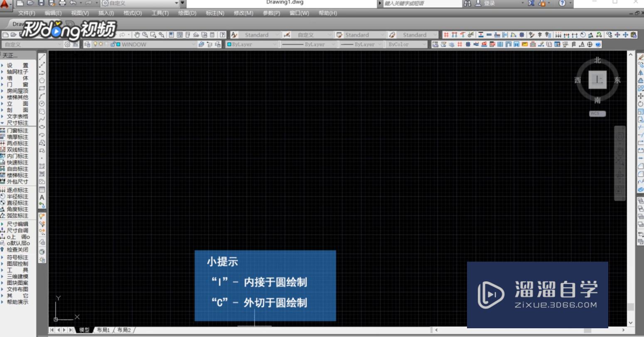Open the 标注(N) menu

click(215, 13)
